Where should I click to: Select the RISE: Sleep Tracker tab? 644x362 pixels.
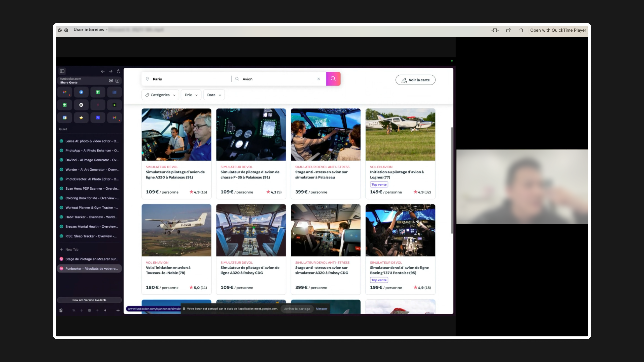[x=89, y=236]
